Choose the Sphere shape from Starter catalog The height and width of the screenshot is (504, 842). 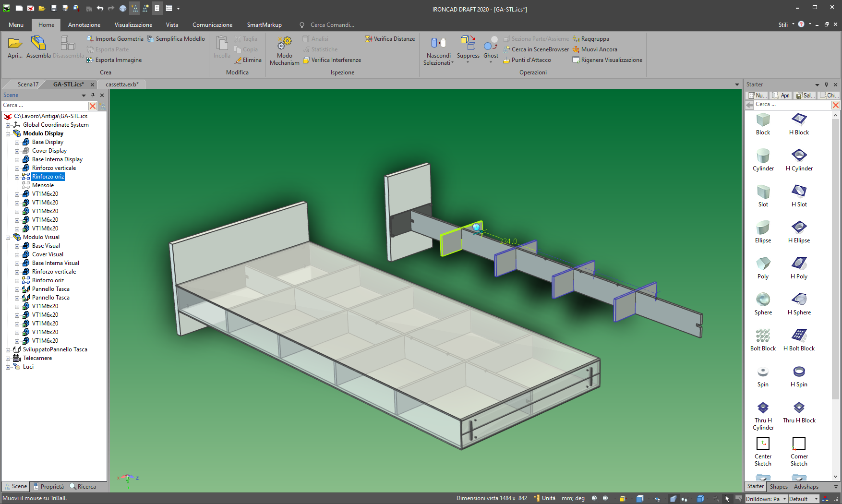pos(763,300)
